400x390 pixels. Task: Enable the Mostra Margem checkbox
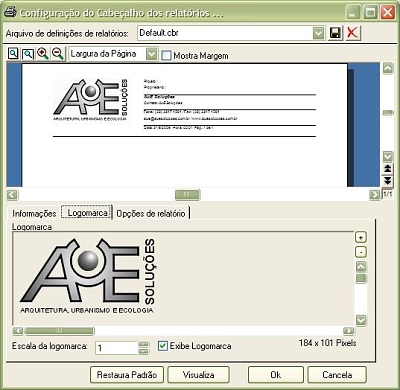[166, 55]
